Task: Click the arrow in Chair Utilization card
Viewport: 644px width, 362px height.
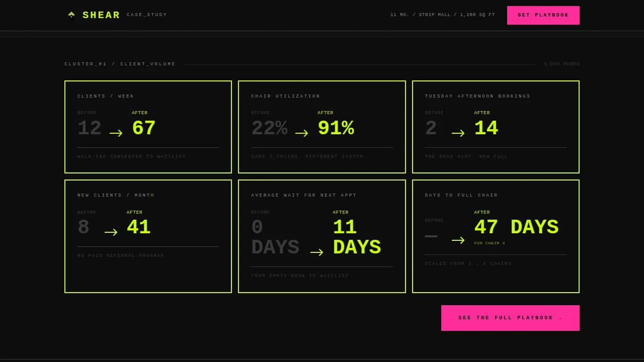Action: click(x=302, y=133)
